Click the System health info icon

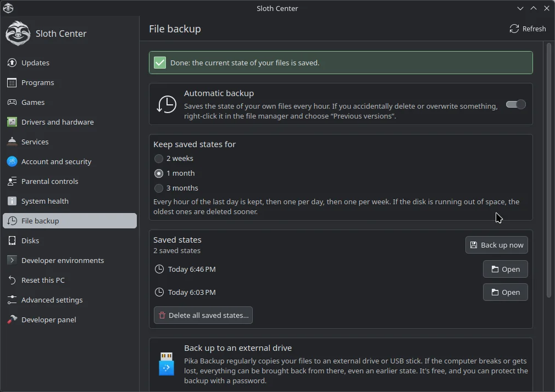(x=12, y=201)
